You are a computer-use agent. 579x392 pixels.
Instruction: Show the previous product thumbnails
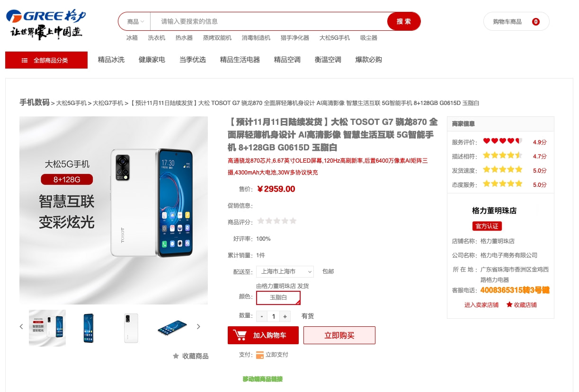point(21,326)
